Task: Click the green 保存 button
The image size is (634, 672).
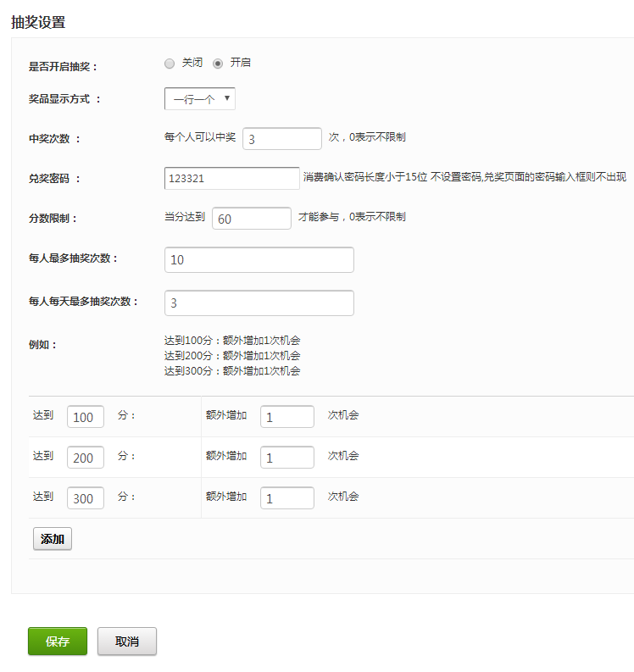Action: [58, 641]
